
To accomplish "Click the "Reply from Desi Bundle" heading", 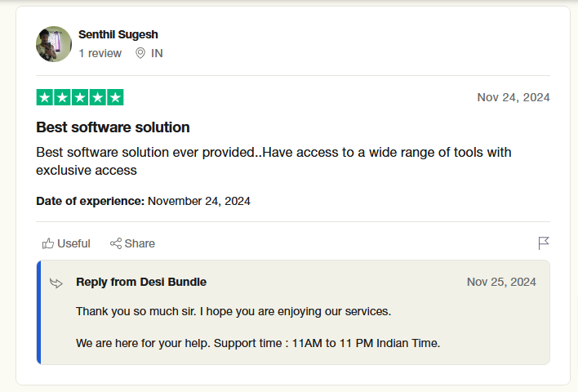I will tap(141, 282).
